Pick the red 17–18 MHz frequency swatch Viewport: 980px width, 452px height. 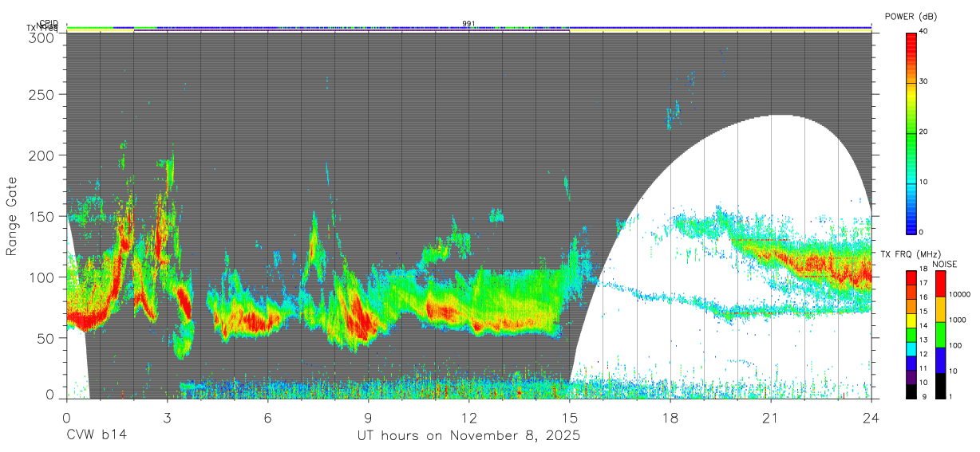pyautogui.click(x=912, y=278)
